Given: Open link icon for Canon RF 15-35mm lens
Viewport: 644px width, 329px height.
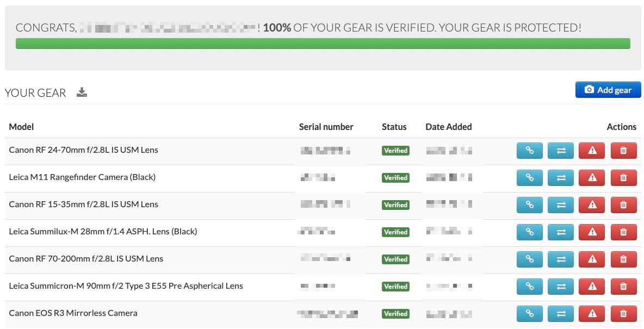Looking at the screenshot, I should [x=529, y=205].
